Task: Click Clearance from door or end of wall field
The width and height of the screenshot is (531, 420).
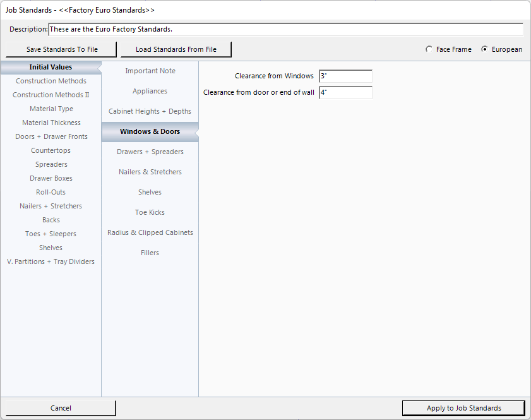Action: [x=345, y=93]
